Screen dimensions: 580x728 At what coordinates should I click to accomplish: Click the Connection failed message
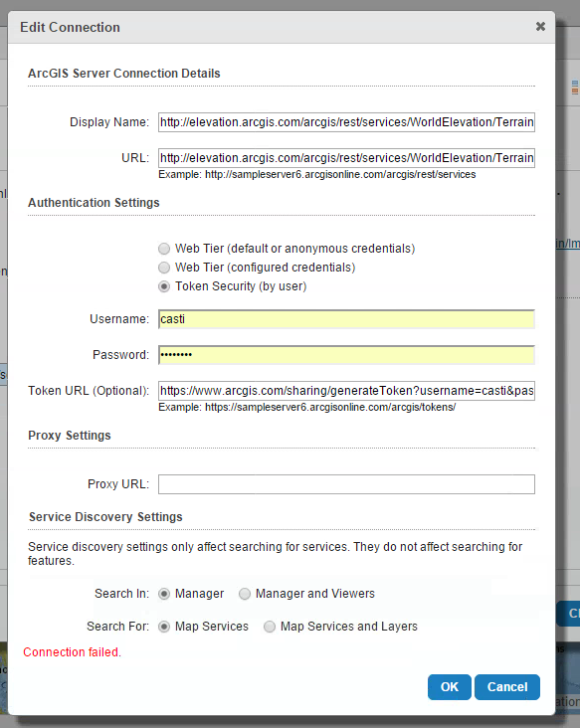pos(72,652)
